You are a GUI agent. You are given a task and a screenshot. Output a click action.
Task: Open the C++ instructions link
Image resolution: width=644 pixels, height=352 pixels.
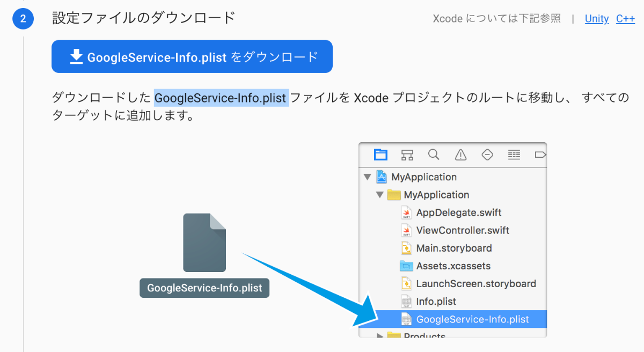pyautogui.click(x=625, y=19)
